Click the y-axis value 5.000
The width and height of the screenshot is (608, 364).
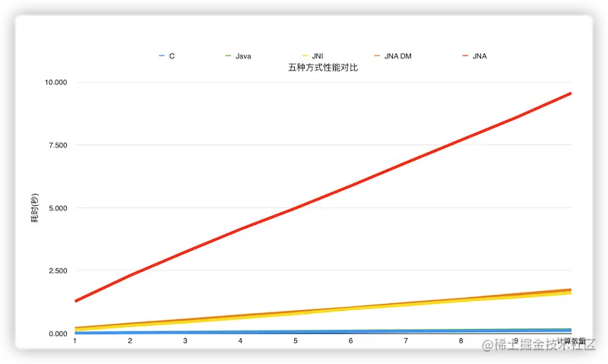tap(59, 208)
